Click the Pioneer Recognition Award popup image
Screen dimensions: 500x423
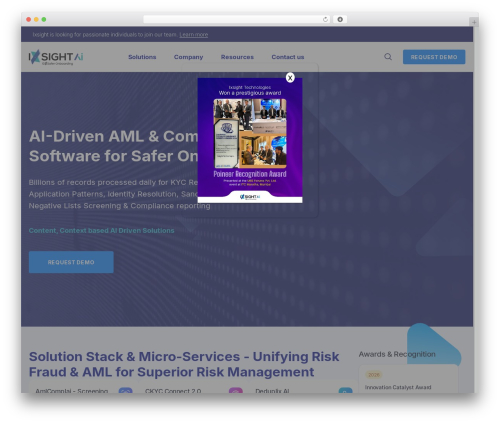click(x=250, y=140)
